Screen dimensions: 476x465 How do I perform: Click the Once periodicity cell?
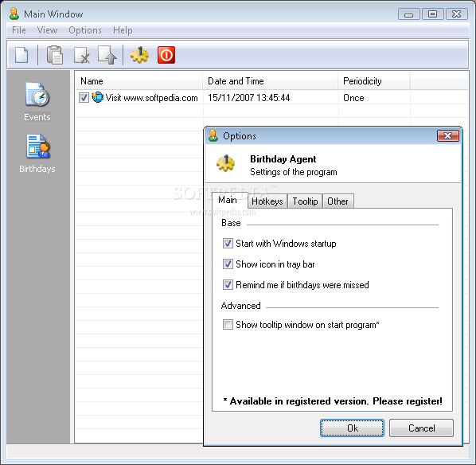pyautogui.click(x=353, y=98)
